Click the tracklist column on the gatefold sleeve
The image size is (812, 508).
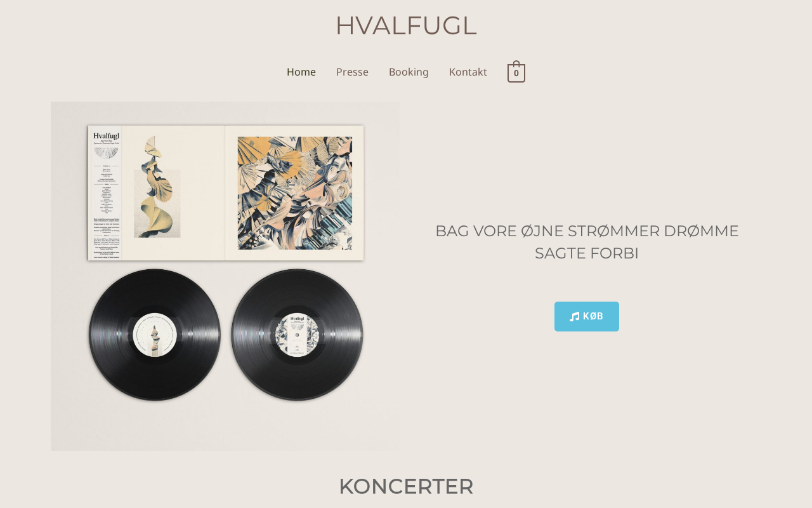[x=106, y=193]
